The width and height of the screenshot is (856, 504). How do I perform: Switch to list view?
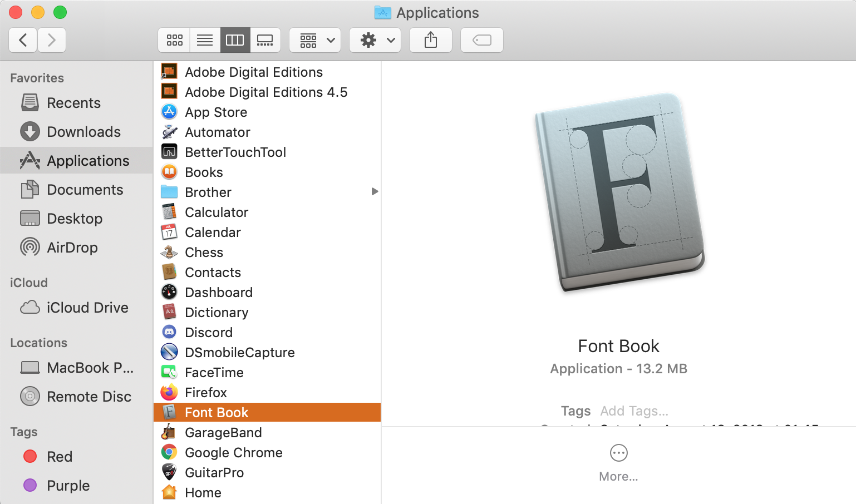coord(205,40)
